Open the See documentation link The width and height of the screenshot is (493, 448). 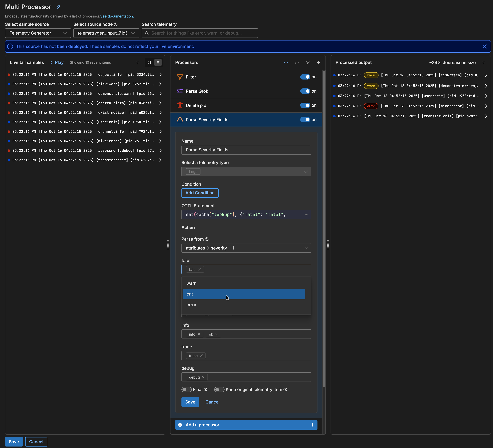117,16
